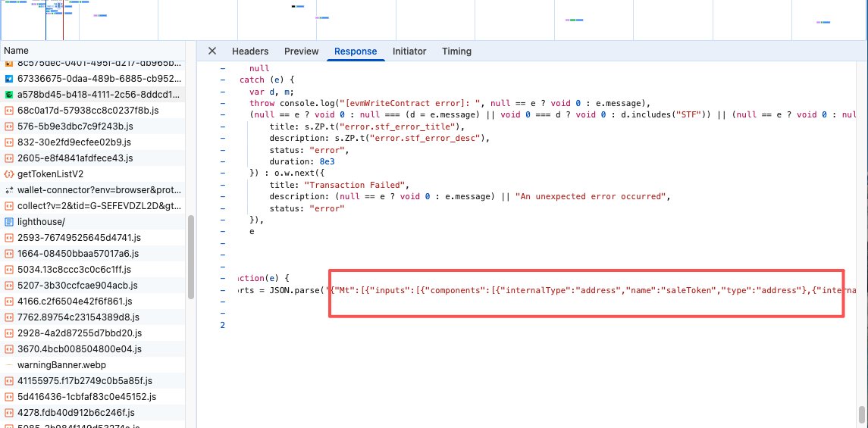Click the script icon of 576-5b9e3dbc7c9f243b.js
Viewport: 868px width, 428px height.
(9, 127)
